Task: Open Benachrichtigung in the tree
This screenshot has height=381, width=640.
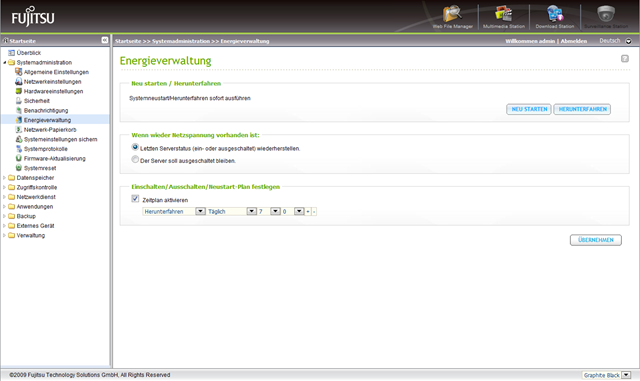Action: (x=46, y=111)
